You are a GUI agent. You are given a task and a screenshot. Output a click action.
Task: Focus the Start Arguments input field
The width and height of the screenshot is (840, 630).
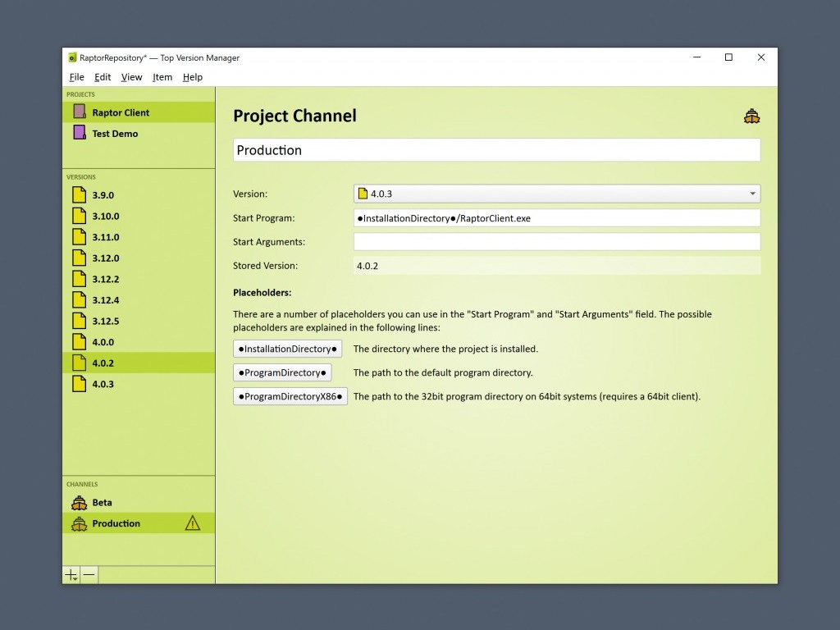click(556, 242)
